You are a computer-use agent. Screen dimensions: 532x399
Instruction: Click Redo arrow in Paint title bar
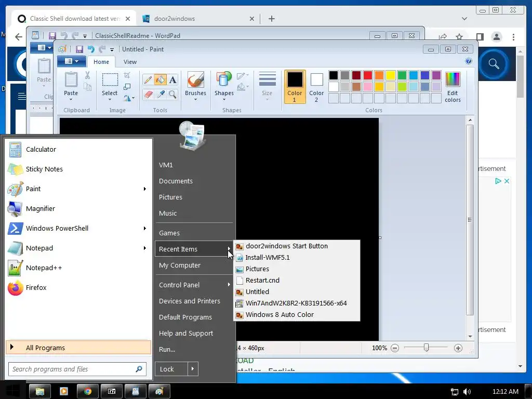tap(102, 49)
